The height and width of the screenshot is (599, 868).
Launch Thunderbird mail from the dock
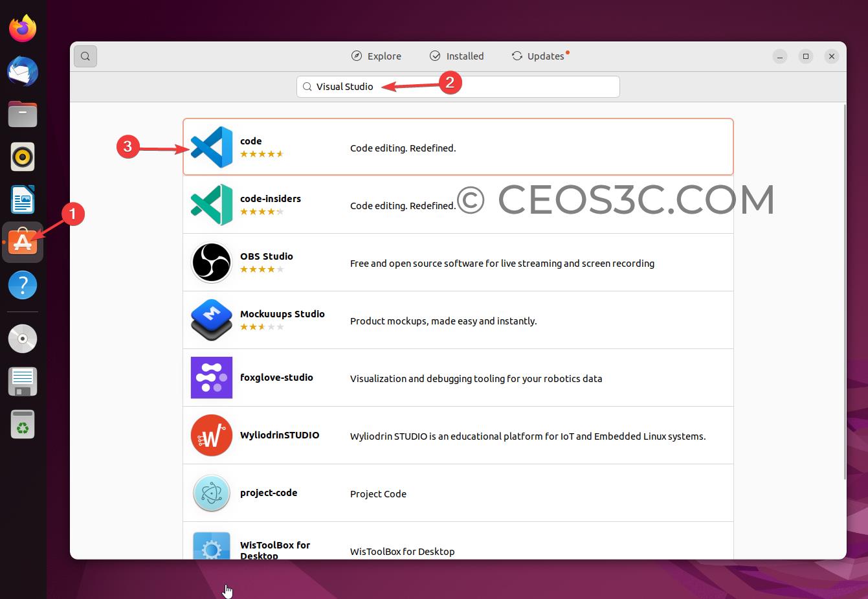point(23,71)
